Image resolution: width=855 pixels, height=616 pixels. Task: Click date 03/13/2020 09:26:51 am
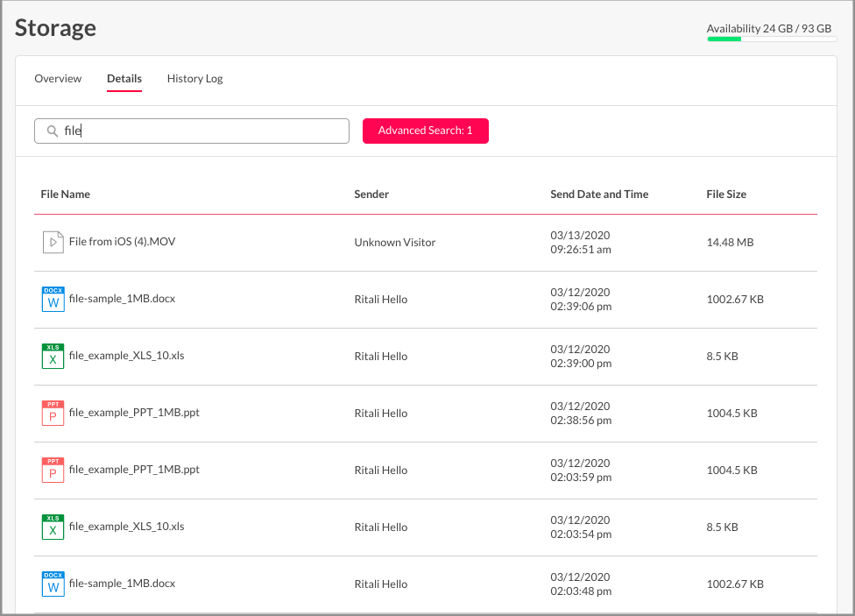pyautogui.click(x=581, y=242)
